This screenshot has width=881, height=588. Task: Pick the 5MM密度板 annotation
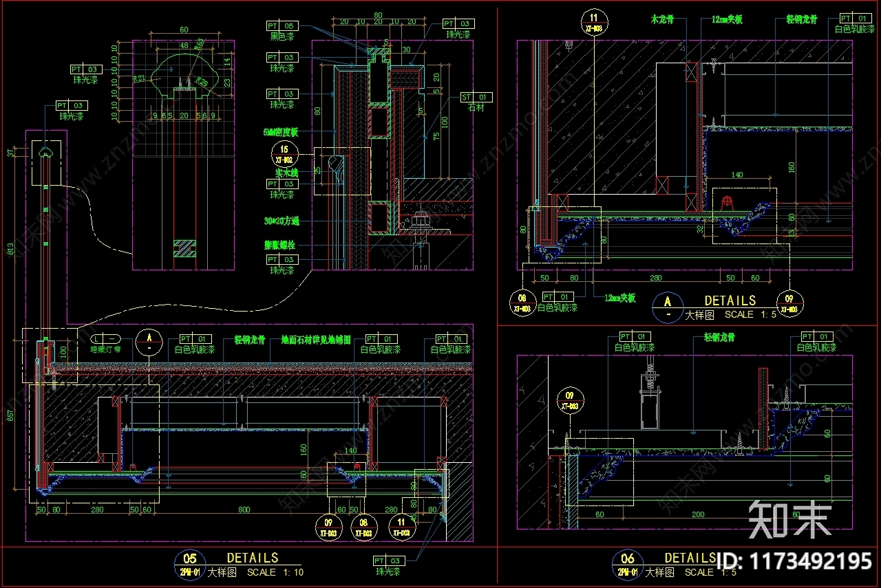pos(280,131)
